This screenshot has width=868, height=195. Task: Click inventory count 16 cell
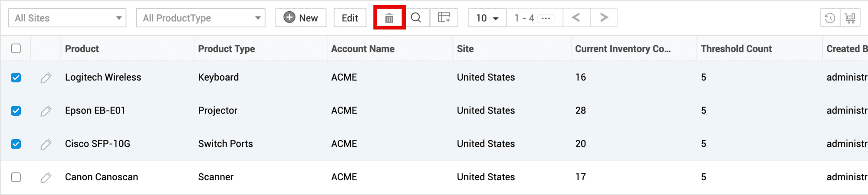[x=581, y=77]
